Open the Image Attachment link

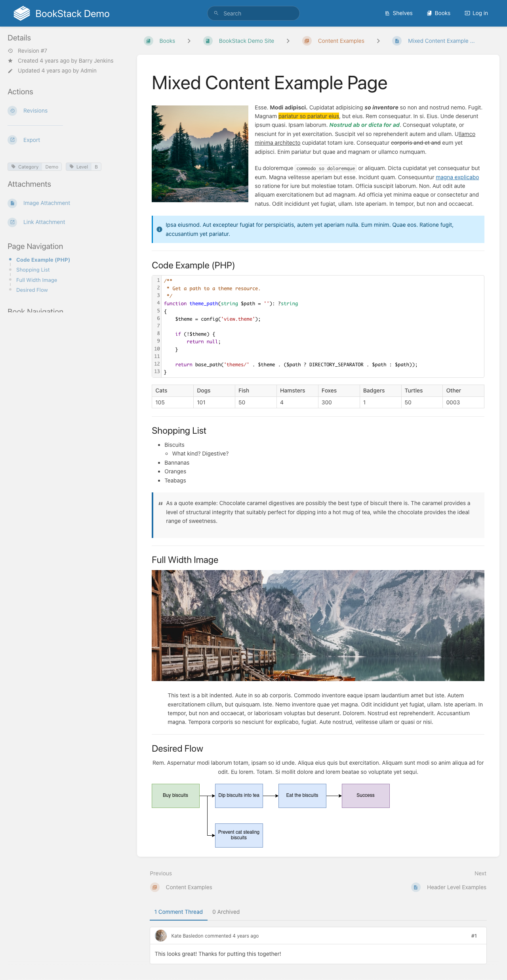click(47, 203)
